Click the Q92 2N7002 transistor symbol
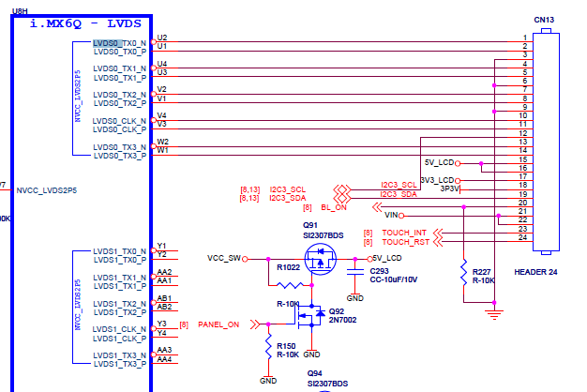The height and width of the screenshot is (392, 587). 310,316
